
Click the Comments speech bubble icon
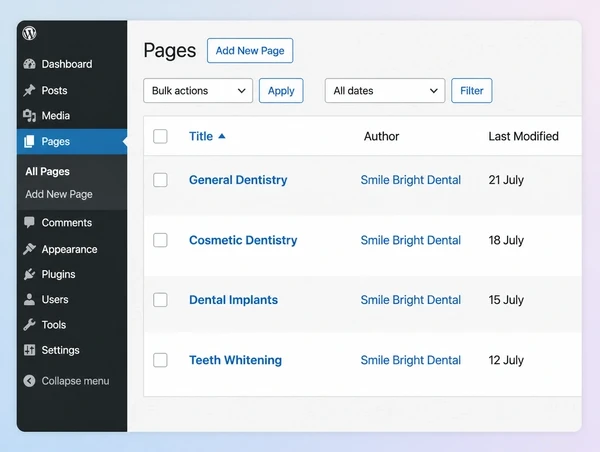[29, 222]
